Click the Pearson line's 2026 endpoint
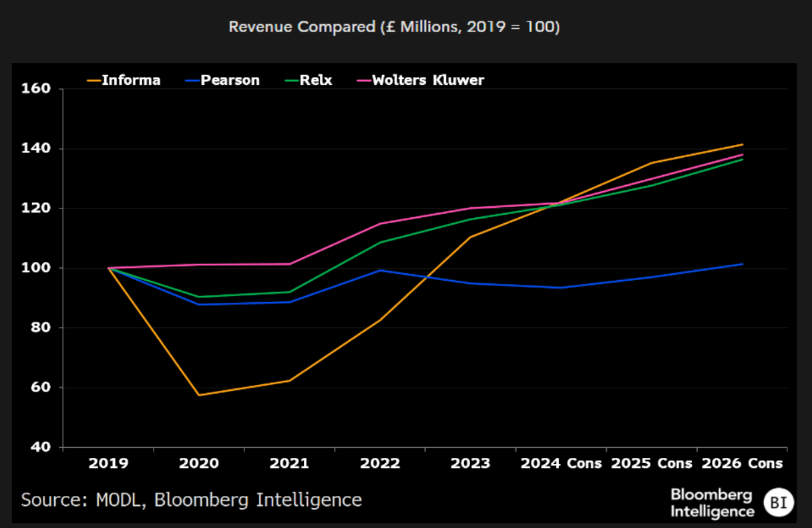Image resolution: width=812 pixels, height=528 pixels. [x=743, y=264]
